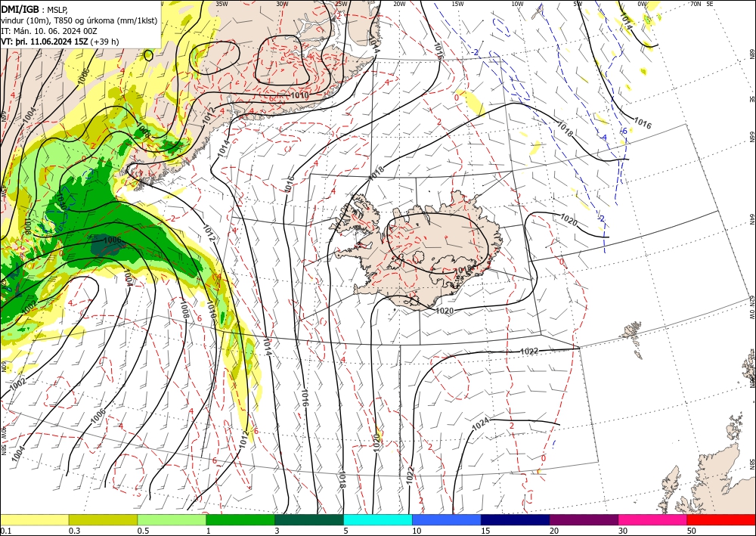This screenshot has width=756, height=536.
Task: Click the 'VT: þri. 11.06.2024 15Z' valid time
Action: 45,42
